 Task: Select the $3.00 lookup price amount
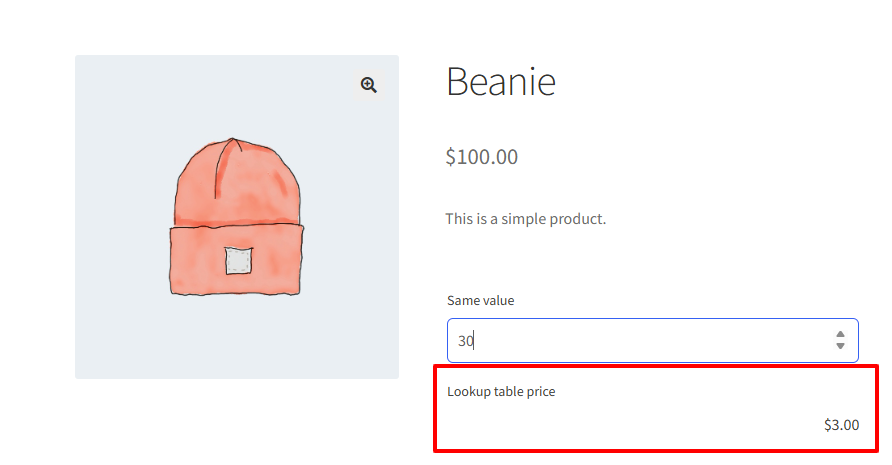841,425
